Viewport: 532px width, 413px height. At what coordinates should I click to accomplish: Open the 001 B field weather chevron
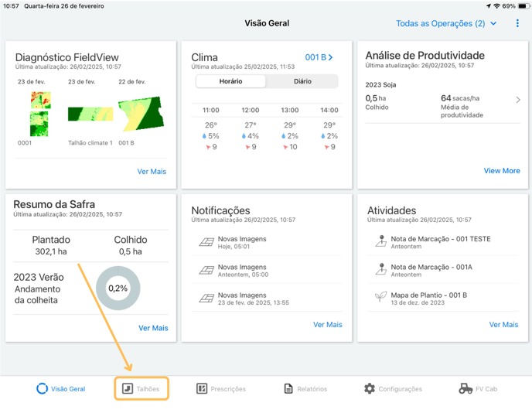click(319, 57)
